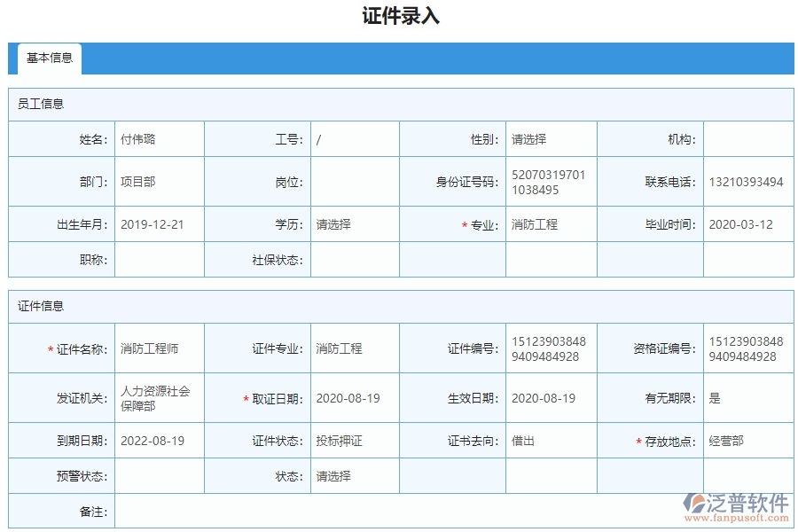
Task: Click the 取证日期 field showing 2020-08-19
Action: point(355,397)
